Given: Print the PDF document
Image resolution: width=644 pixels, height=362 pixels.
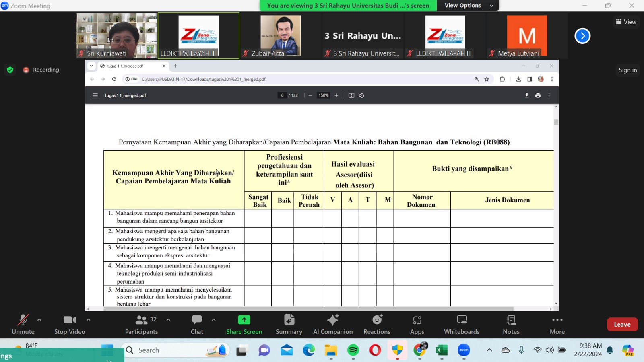Looking at the screenshot, I should coord(538,95).
